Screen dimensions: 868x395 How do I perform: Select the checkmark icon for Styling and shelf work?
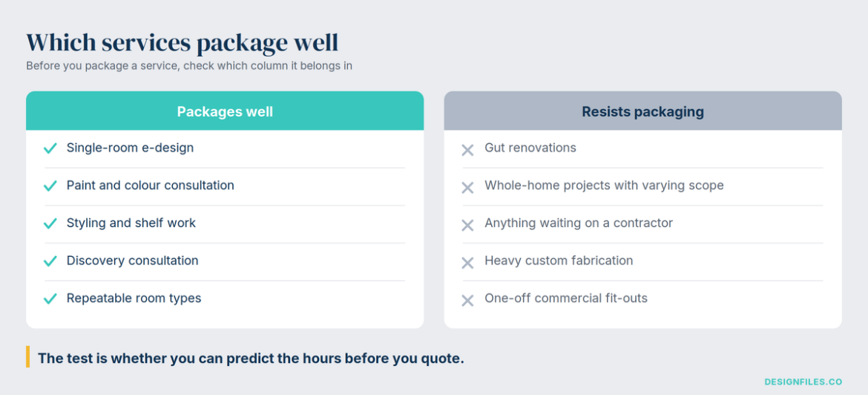click(50, 223)
